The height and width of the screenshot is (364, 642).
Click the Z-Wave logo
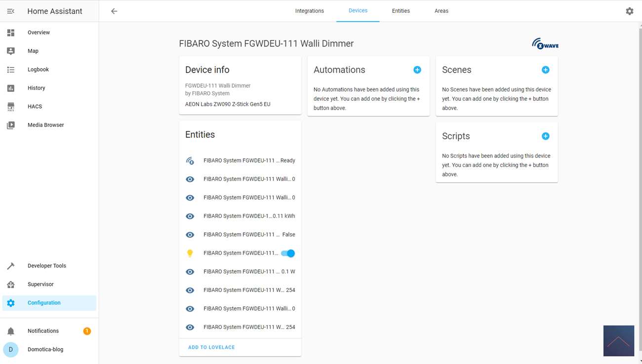point(545,44)
